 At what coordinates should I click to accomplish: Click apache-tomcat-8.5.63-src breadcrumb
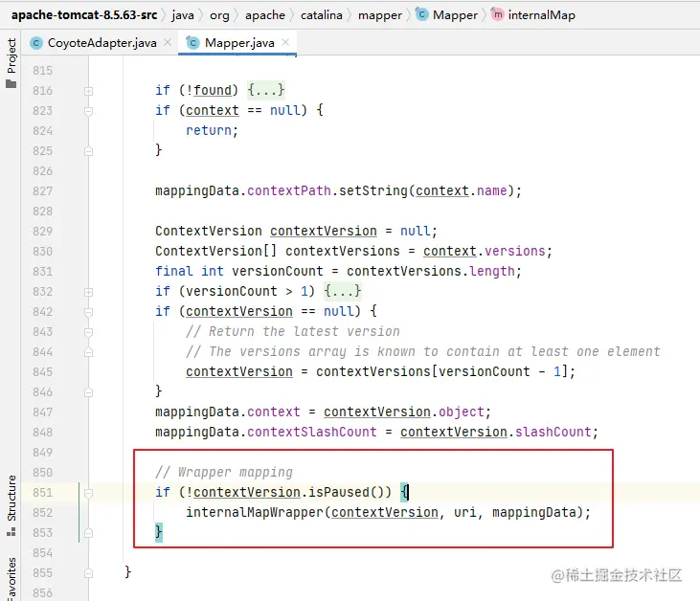click(x=84, y=15)
